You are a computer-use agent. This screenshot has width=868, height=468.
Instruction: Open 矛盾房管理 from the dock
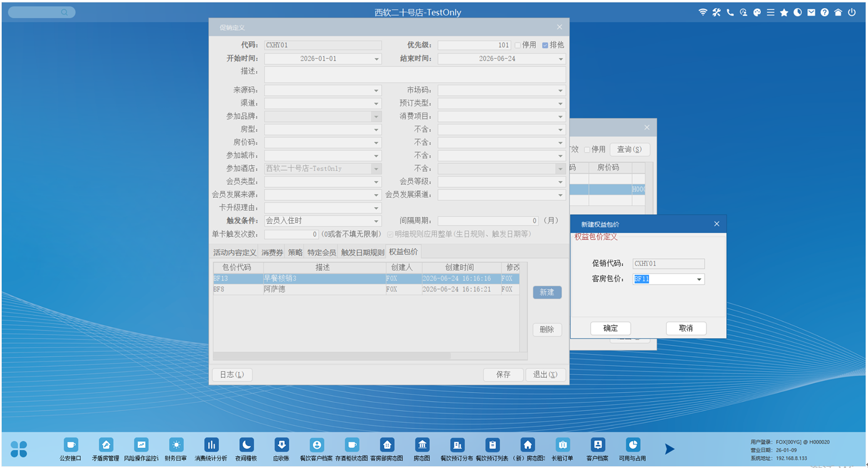[x=106, y=445]
